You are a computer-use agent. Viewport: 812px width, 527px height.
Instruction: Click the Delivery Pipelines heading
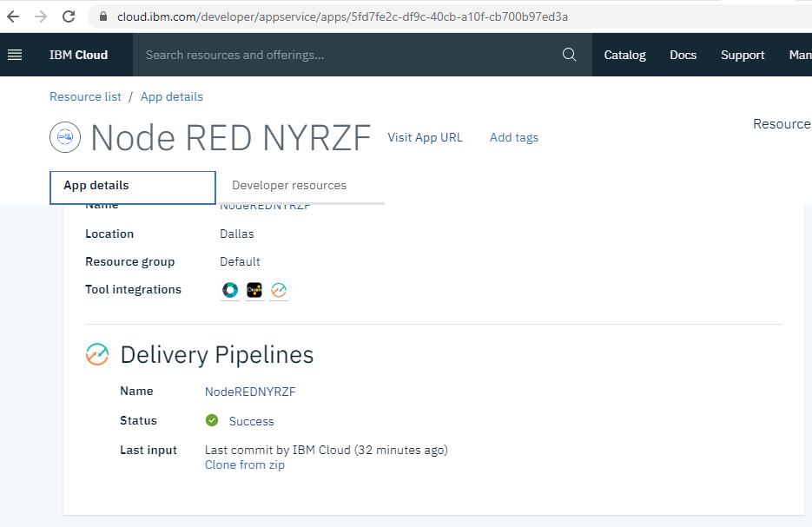217,355
